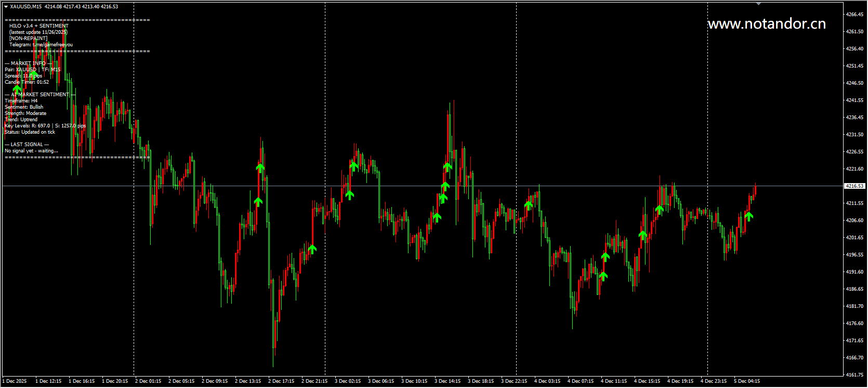The height and width of the screenshot is (388, 868).
Task: Click the 4251.45 price scale label
Action: click(855, 66)
